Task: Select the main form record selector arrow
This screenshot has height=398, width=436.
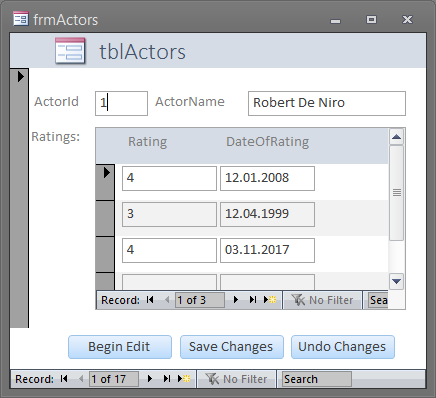Action: (21, 77)
